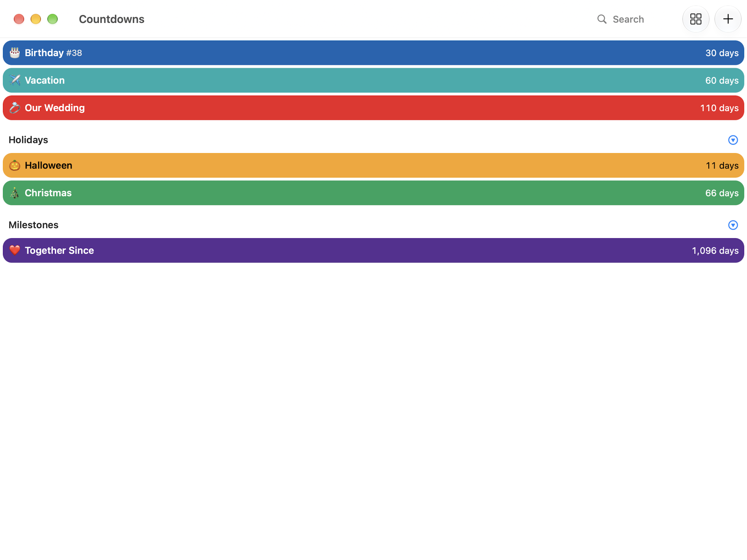Click the Vacation airplane icon

click(15, 80)
